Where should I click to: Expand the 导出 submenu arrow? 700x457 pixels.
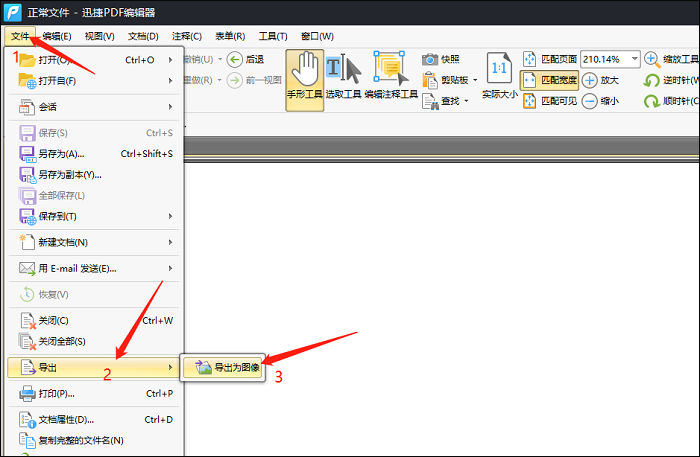(x=171, y=367)
